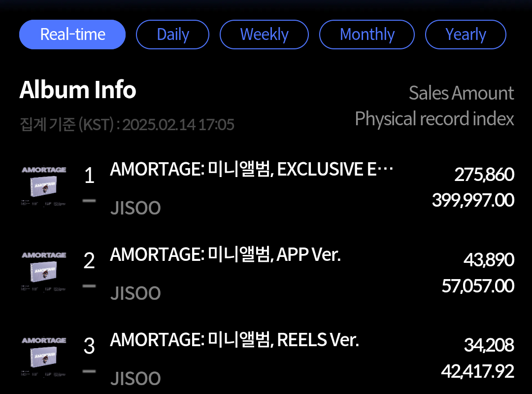
Task: Click the rank 1 unchanged dash indicator
Action: [89, 201]
